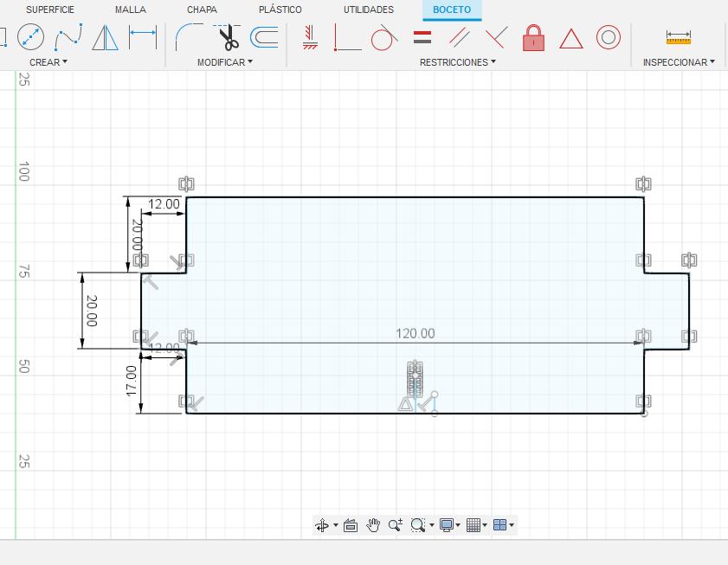The height and width of the screenshot is (565, 728).
Task: Select the two-point circle tool
Action: click(x=30, y=37)
